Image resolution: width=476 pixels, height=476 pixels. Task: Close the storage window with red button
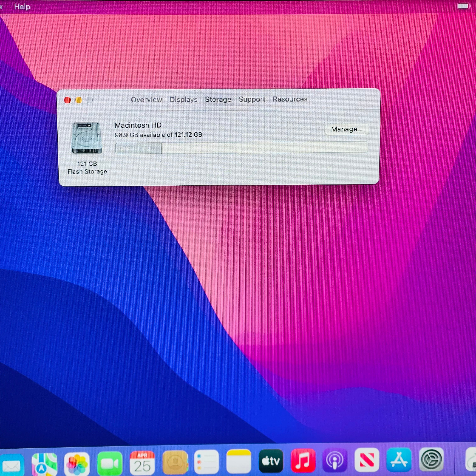(x=67, y=100)
